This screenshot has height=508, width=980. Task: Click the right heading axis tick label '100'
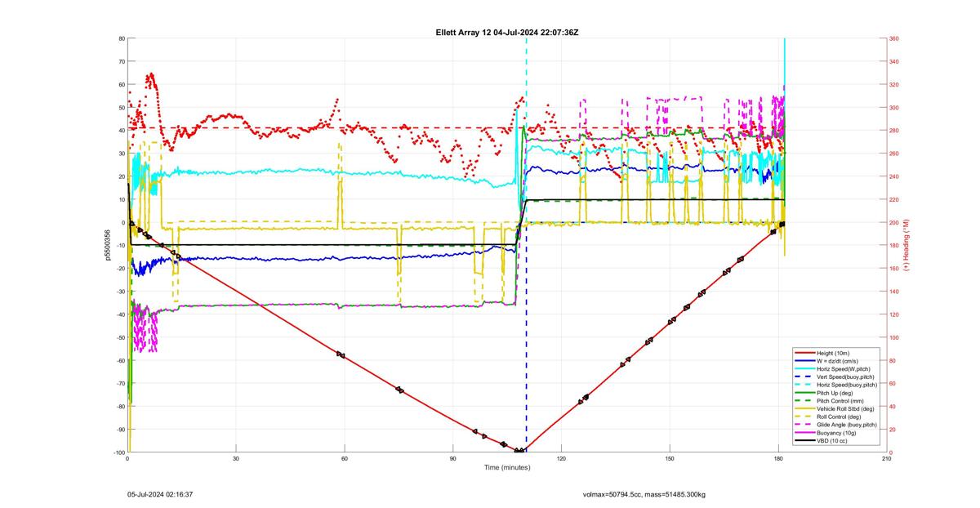894,337
